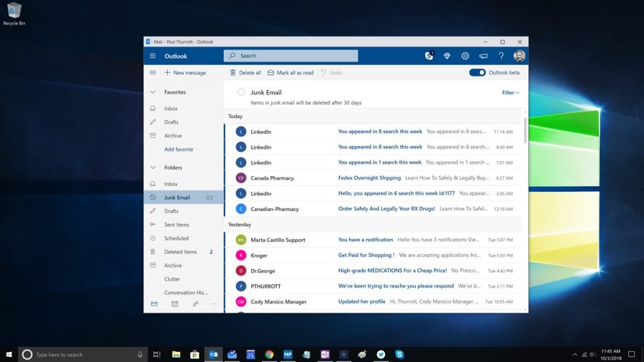Open People contacts icon in sidebar
The width and height of the screenshot is (644, 362).
coord(195,304)
